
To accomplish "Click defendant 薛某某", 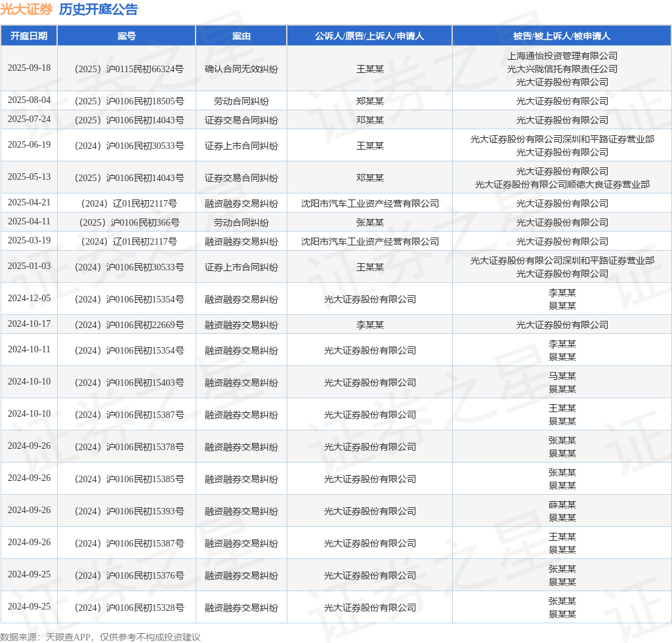I will tap(562, 505).
